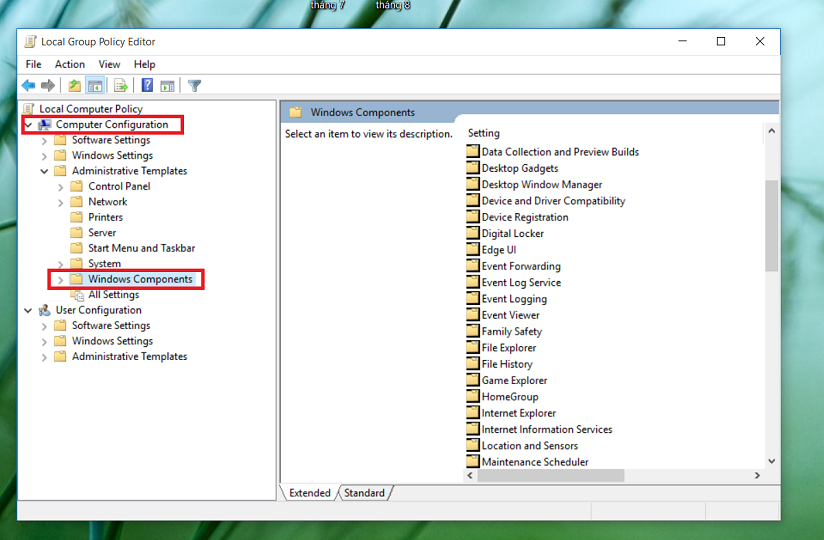Screen dimensions: 824x540
Task: Collapse the User Configuration node
Action: tap(28, 310)
